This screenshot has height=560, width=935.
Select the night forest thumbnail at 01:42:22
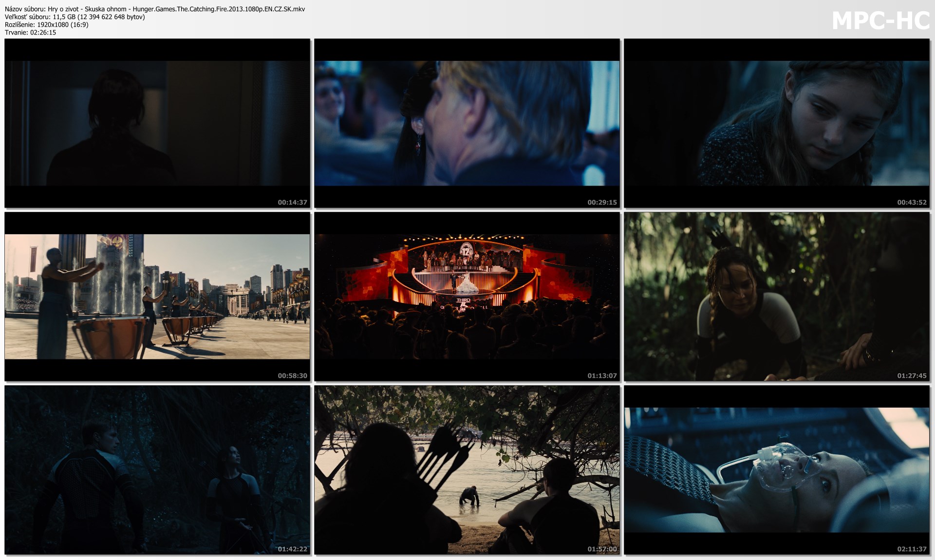[x=157, y=470]
